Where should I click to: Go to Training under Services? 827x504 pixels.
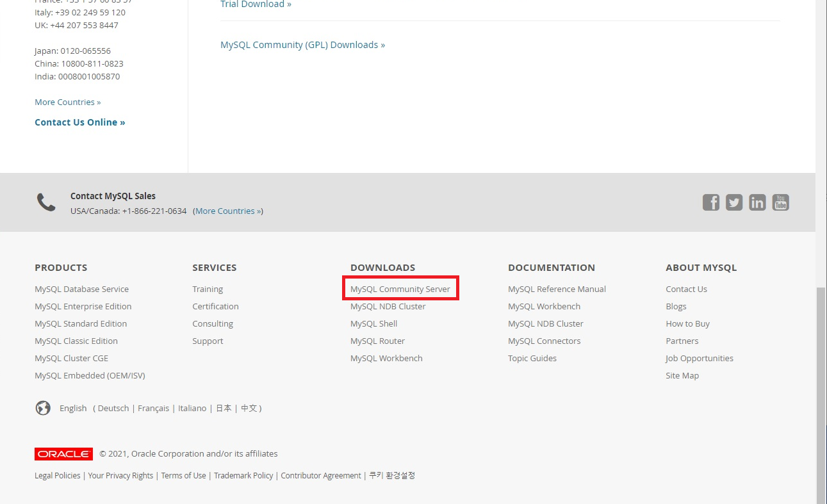tap(208, 289)
